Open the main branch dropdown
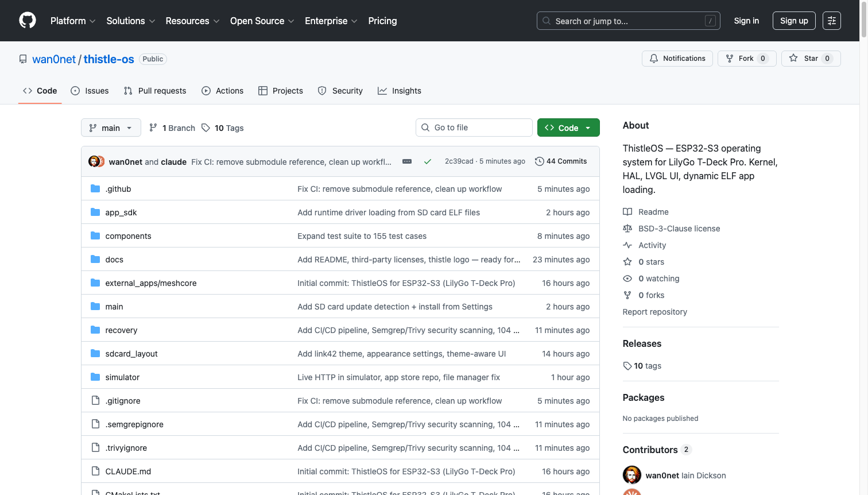 [x=111, y=127]
